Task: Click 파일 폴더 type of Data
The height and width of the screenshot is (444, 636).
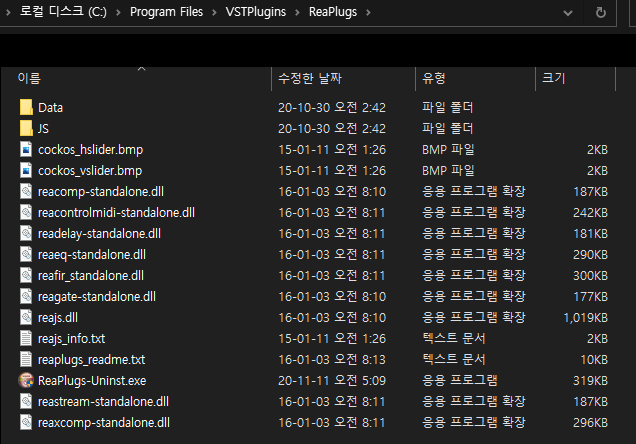Action: (x=447, y=107)
